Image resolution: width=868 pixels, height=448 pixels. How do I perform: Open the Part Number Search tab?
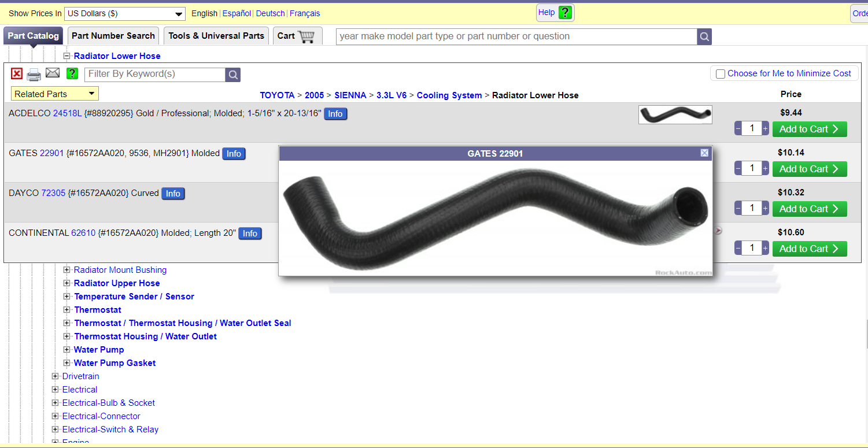coord(113,36)
